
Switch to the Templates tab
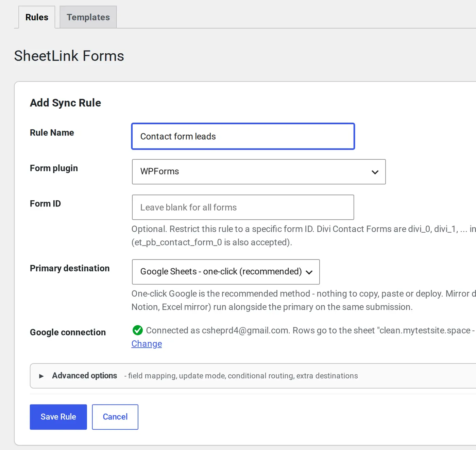(x=88, y=17)
